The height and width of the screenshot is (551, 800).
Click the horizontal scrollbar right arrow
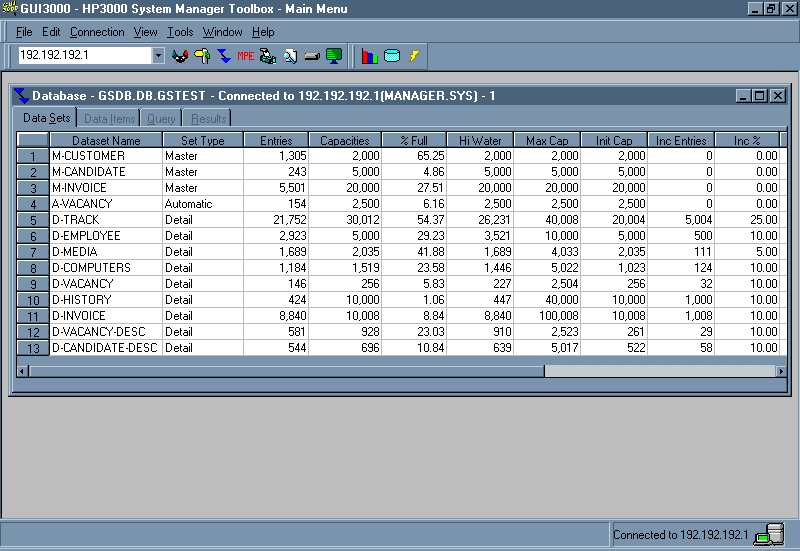(781, 371)
